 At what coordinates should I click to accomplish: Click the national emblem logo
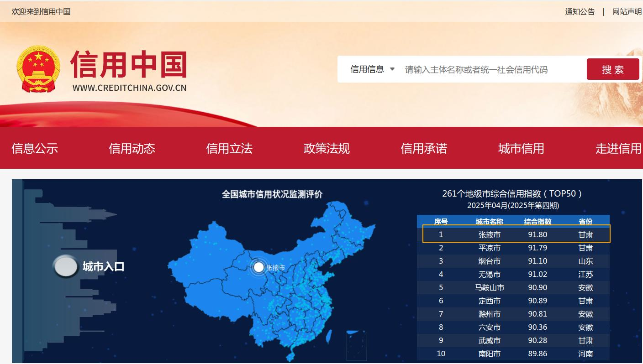(x=38, y=69)
